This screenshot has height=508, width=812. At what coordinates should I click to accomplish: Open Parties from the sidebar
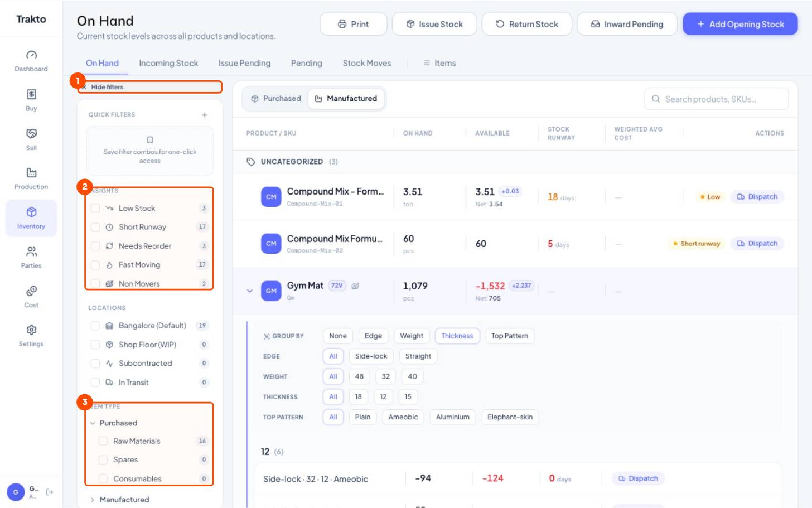(x=31, y=257)
